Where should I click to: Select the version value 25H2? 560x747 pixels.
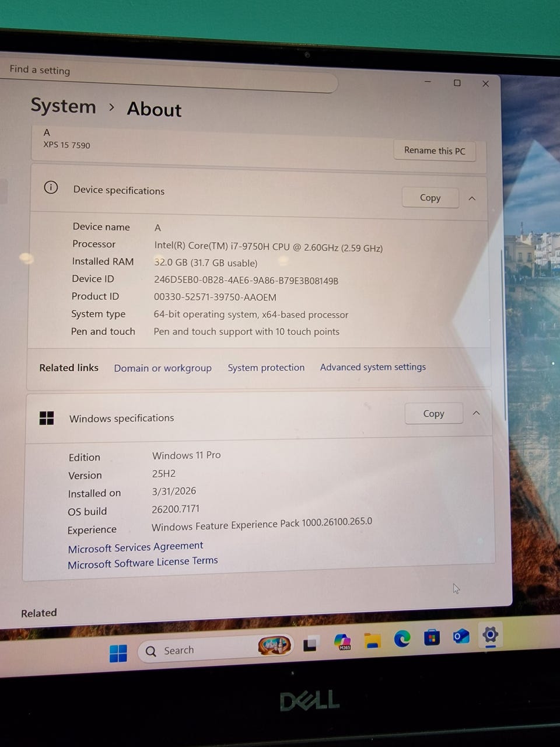coord(164,473)
